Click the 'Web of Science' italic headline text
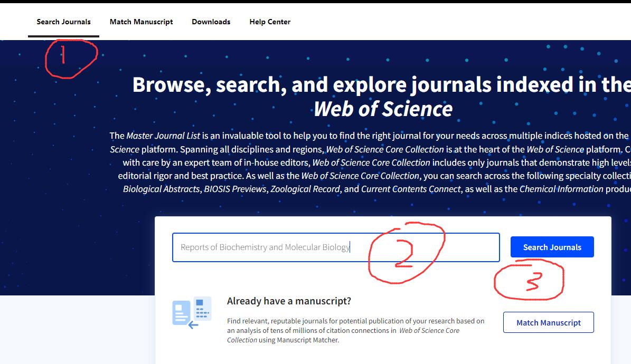The height and width of the screenshot is (364, 631). click(383, 109)
